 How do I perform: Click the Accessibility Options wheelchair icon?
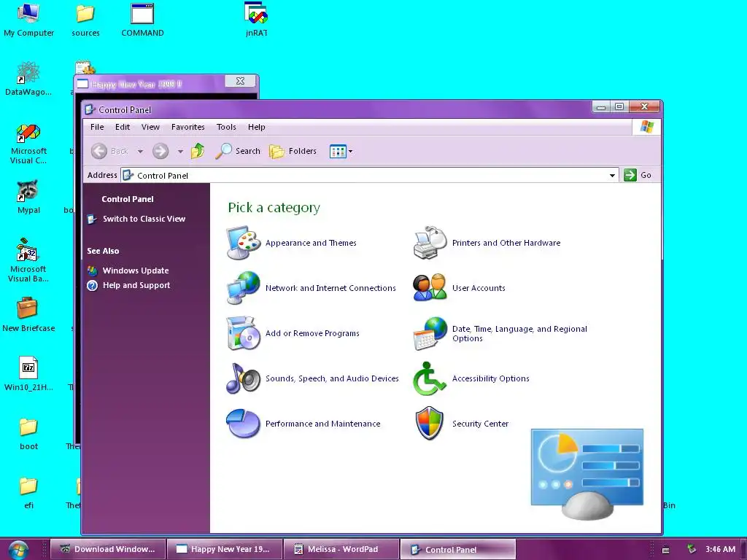click(x=429, y=378)
